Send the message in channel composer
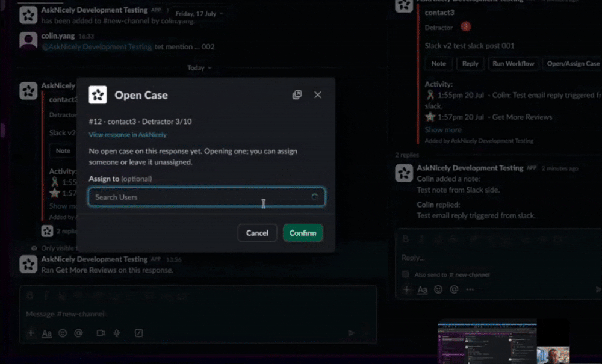This screenshot has height=364, width=602. 351,333
